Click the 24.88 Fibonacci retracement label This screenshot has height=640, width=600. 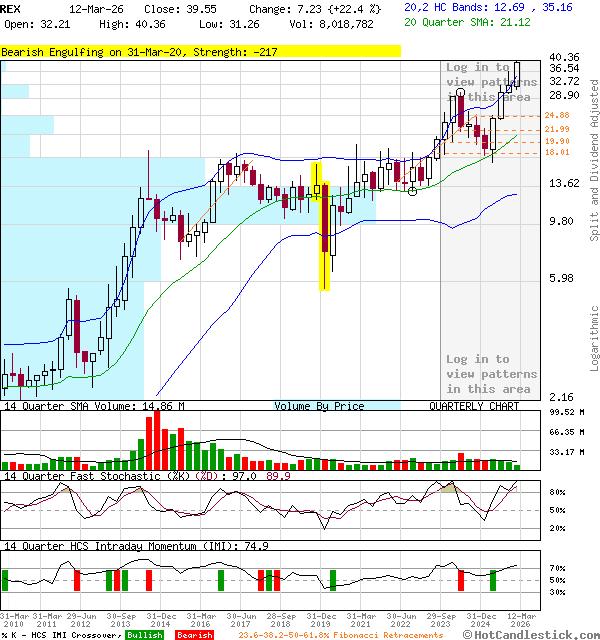(557, 116)
